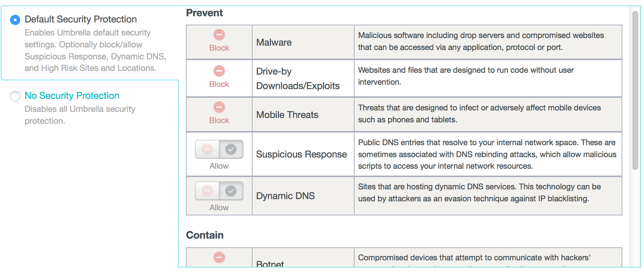Click the No Security Protection link
Image resolution: width=644 pixels, height=273 pixels.
72,96
